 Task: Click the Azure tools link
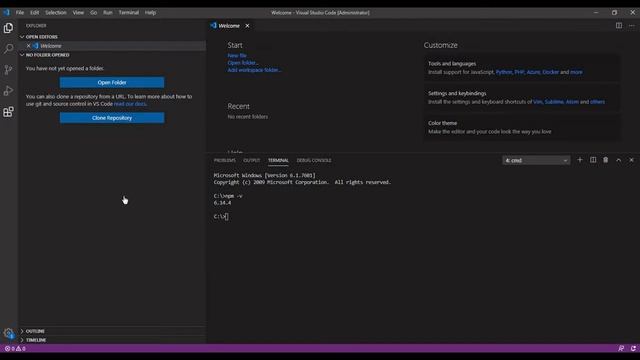[533, 72]
